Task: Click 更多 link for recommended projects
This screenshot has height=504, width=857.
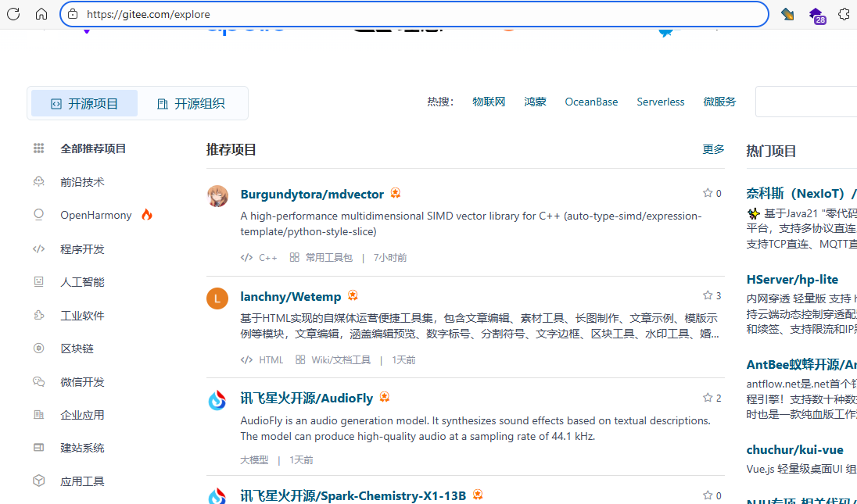Action: 713,149
